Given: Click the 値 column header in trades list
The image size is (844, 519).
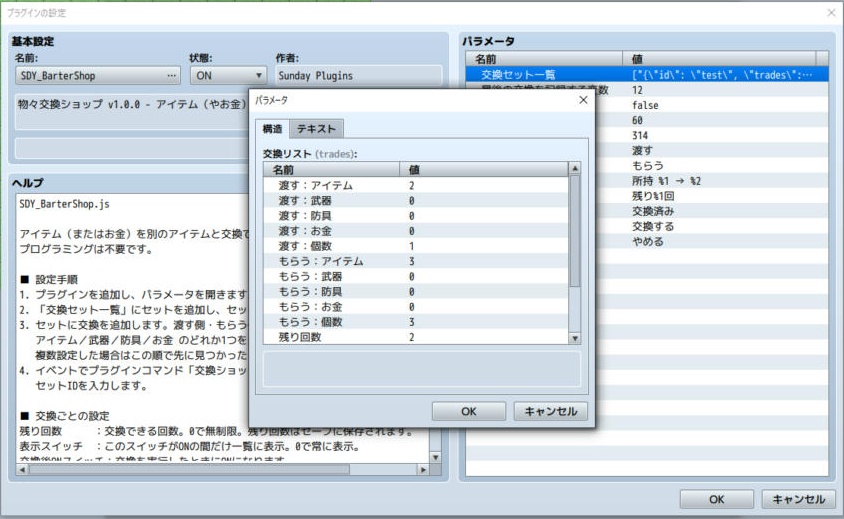Looking at the screenshot, I should (x=484, y=170).
